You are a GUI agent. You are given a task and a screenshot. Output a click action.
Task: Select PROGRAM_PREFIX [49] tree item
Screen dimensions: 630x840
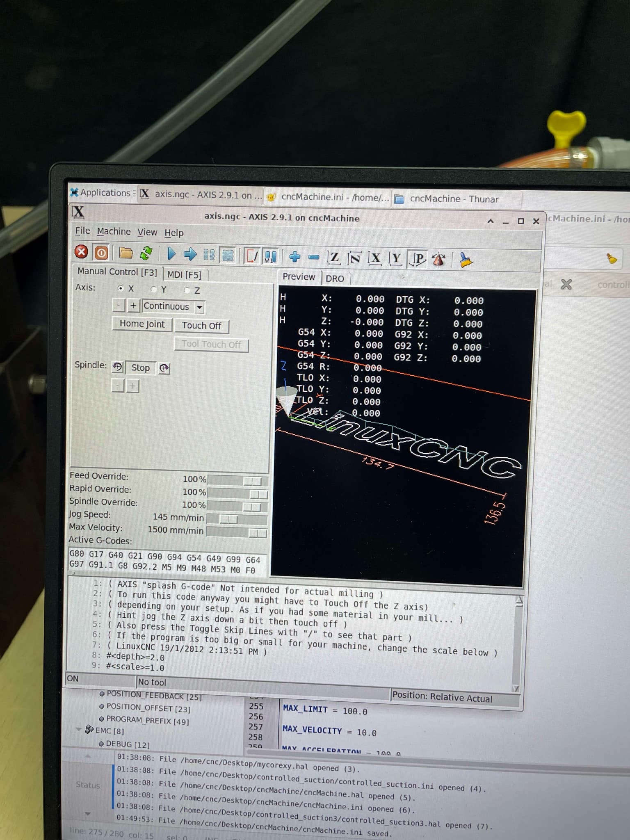tap(147, 720)
